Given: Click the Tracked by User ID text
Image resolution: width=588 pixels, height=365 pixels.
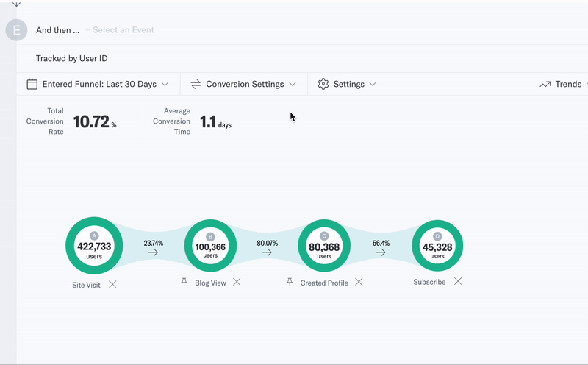Looking at the screenshot, I should tap(71, 58).
